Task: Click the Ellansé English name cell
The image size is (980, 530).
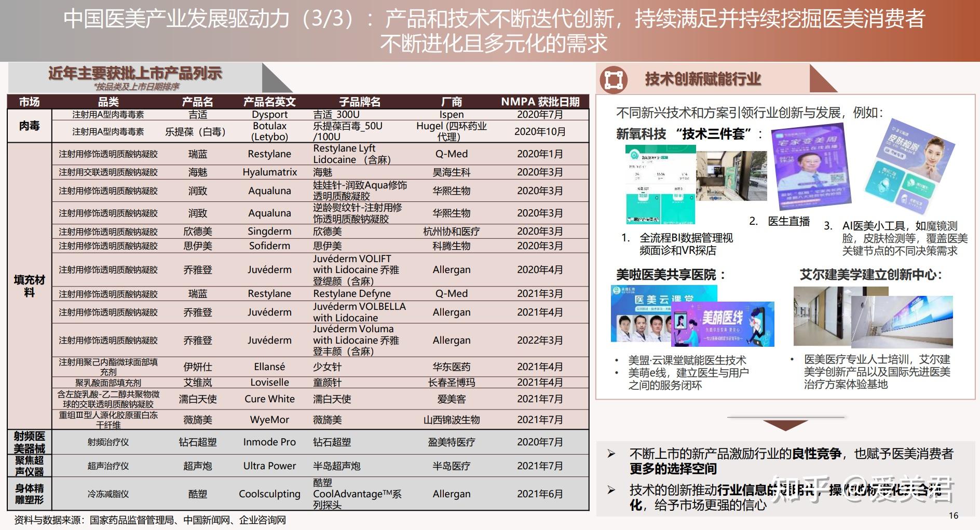Action: tap(269, 366)
